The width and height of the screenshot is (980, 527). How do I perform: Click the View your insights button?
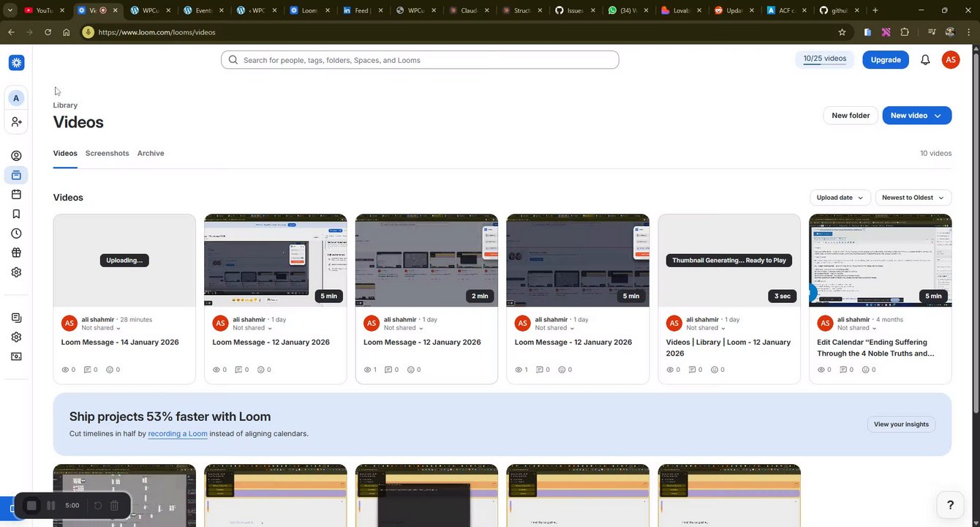click(901, 425)
